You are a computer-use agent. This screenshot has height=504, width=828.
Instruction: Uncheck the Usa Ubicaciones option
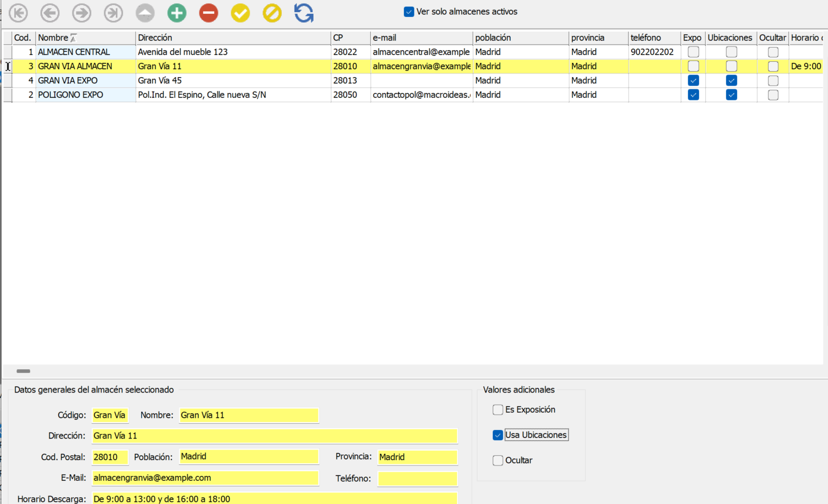click(498, 435)
